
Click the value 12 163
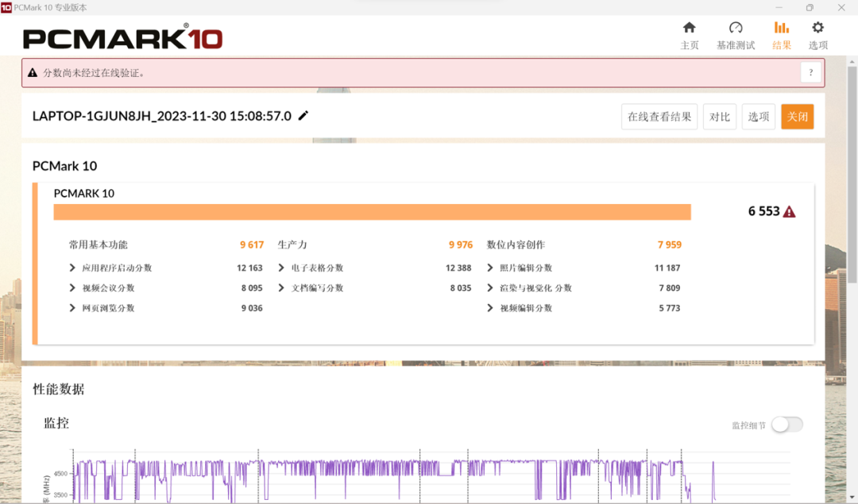tap(249, 267)
